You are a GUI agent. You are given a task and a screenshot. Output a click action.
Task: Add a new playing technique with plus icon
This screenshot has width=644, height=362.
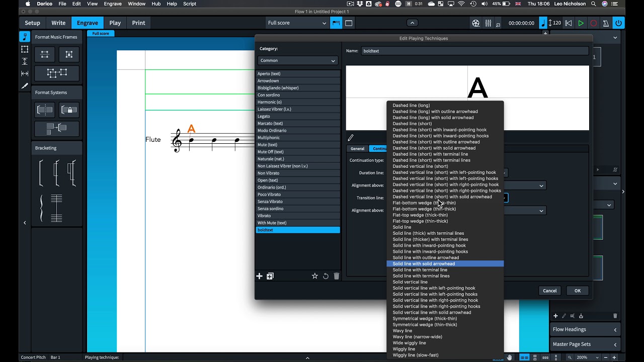(x=260, y=276)
